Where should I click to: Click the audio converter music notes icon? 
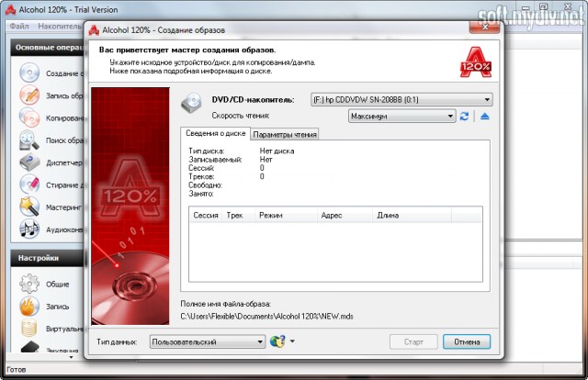pos(29,229)
